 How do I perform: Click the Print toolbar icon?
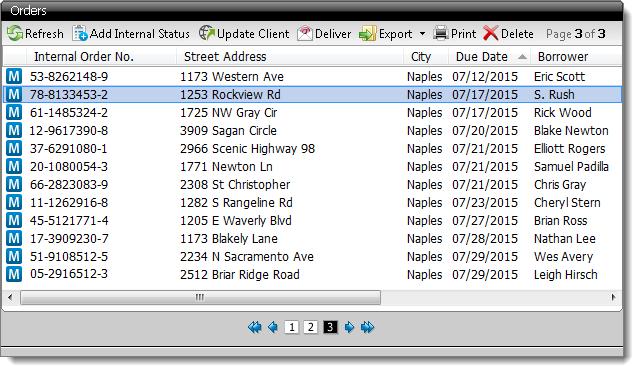(x=441, y=33)
